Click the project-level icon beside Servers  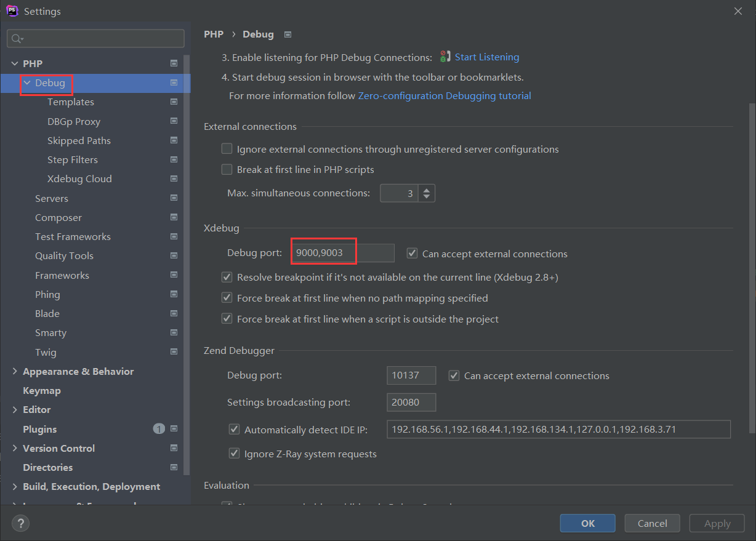(x=174, y=198)
